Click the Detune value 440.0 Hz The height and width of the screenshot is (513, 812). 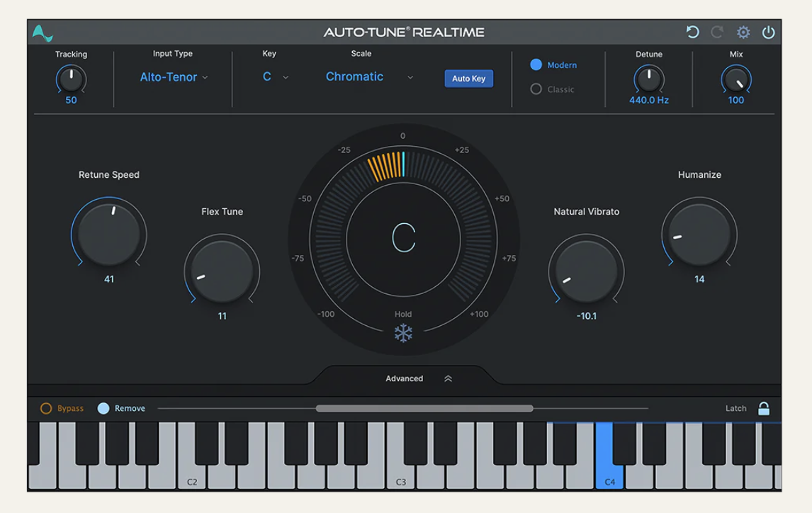point(649,101)
